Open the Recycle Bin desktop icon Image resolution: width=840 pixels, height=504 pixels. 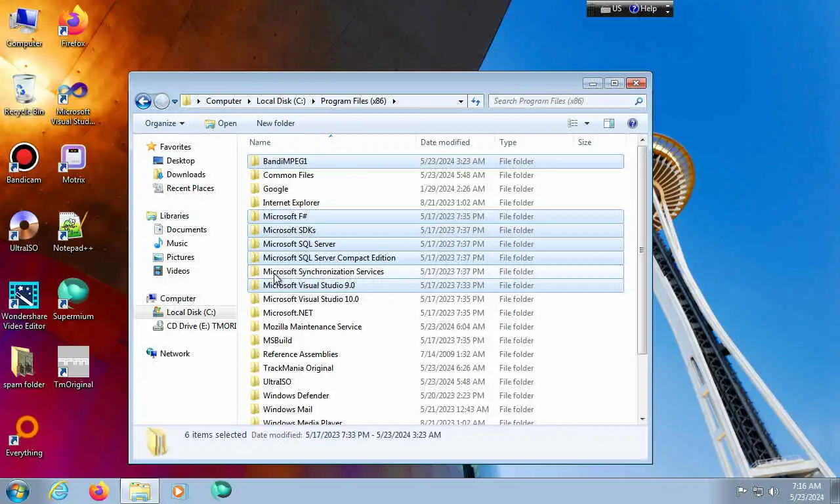(24, 96)
